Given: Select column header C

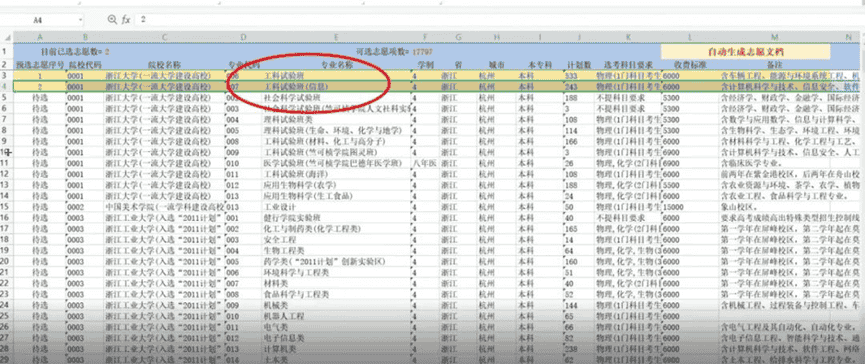Looking at the screenshot, I should point(164,37).
